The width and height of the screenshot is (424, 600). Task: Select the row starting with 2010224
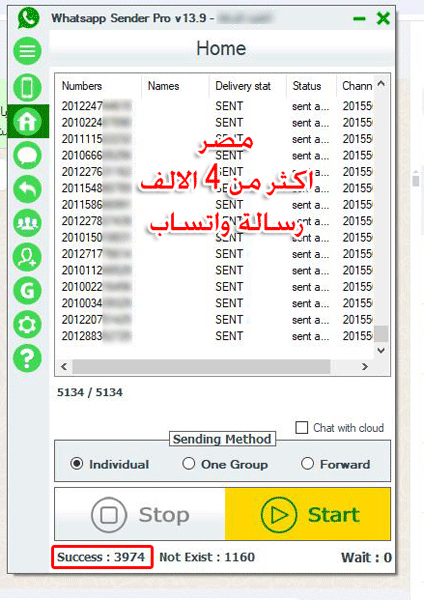coord(216,122)
